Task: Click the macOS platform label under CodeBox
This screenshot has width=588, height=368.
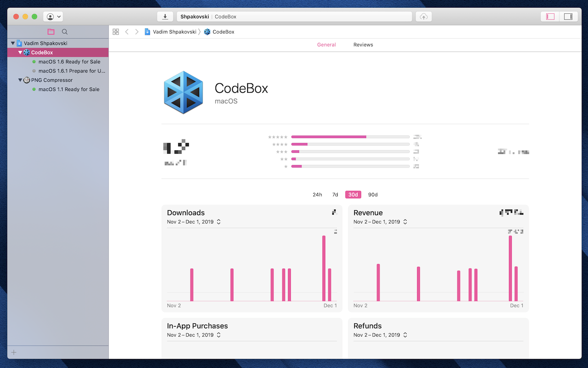Action: click(x=226, y=101)
